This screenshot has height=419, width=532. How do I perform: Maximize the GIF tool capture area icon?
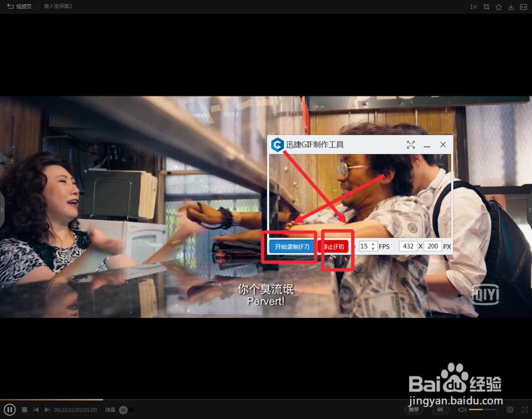(411, 145)
